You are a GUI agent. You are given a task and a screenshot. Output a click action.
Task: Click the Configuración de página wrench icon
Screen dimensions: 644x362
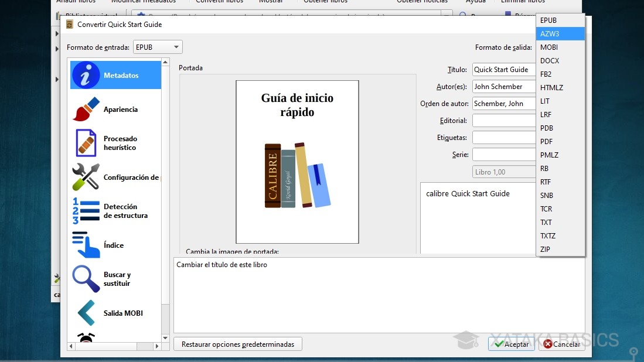[x=86, y=177]
